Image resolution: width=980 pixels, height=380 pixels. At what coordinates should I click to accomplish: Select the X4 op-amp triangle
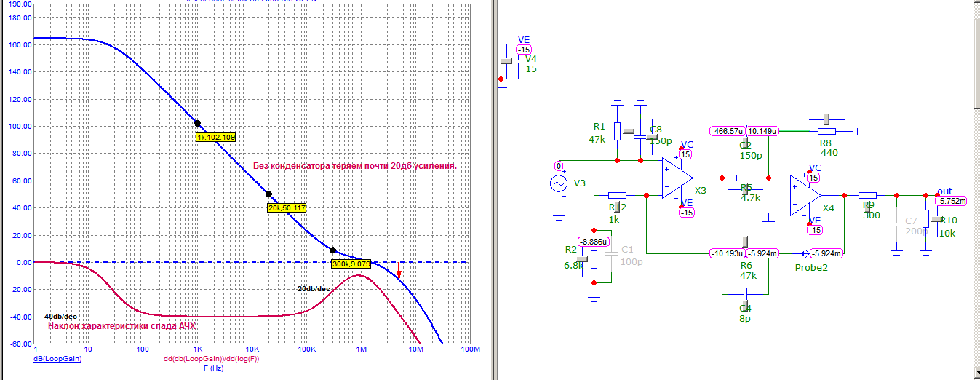tap(805, 195)
